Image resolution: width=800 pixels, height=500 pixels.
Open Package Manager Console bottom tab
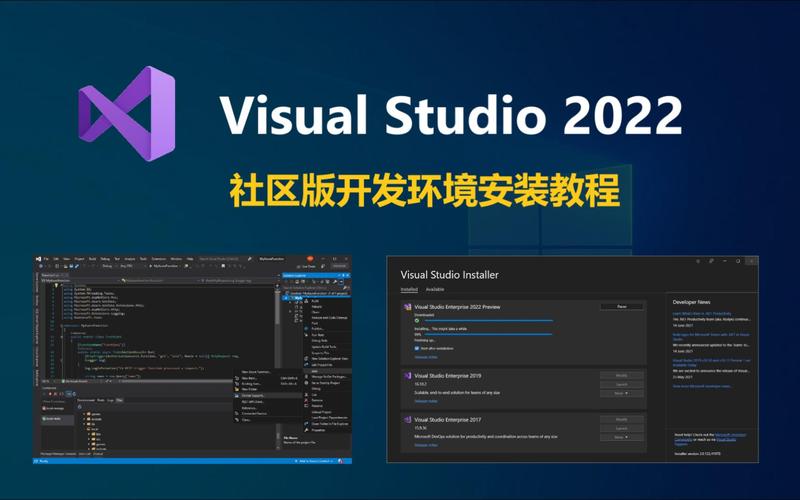click(x=58, y=454)
